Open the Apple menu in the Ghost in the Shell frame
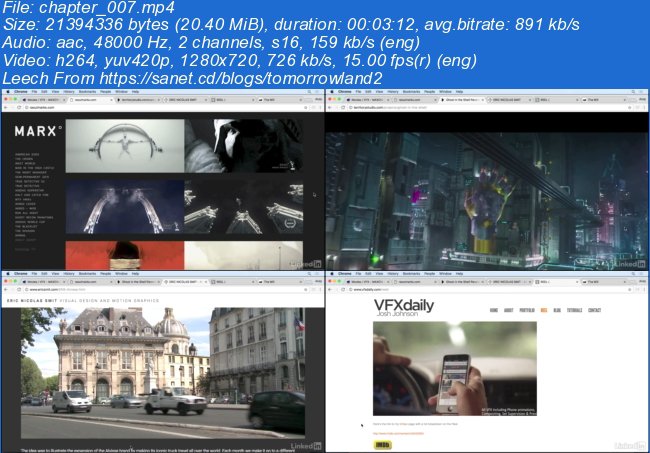This screenshot has height=453, width=650. (332, 92)
